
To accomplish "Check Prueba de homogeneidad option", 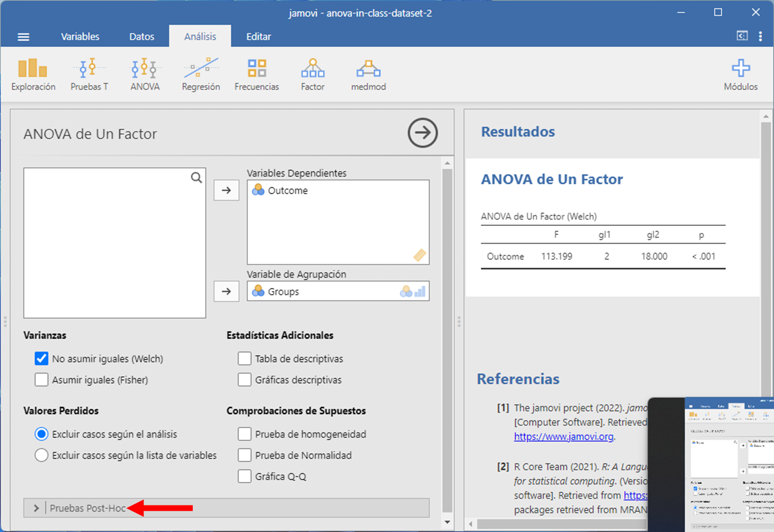I will click(x=244, y=434).
